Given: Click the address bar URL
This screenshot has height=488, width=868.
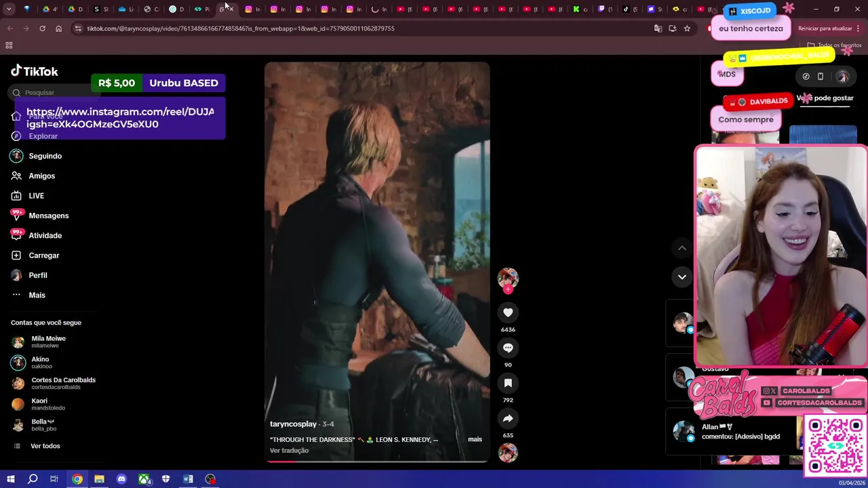Looking at the screenshot, I should pyautogui.click(x=241, y=28).
